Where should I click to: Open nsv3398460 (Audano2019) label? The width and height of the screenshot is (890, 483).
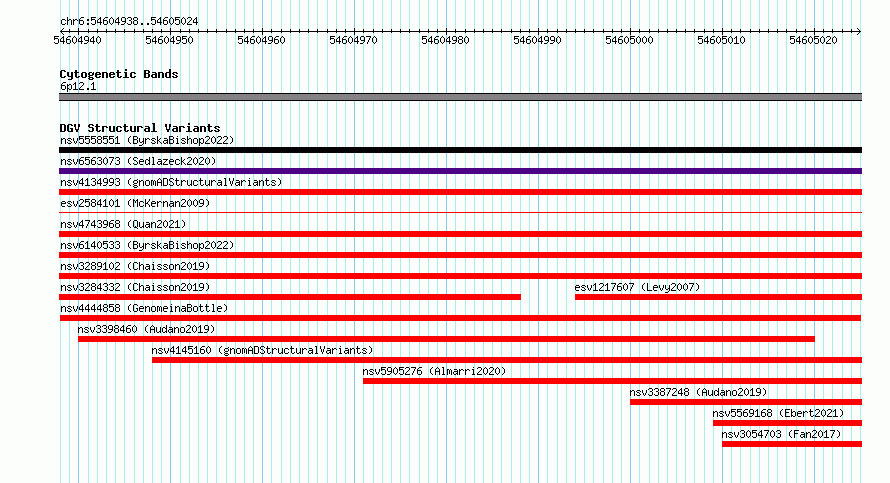pos(146,329)
